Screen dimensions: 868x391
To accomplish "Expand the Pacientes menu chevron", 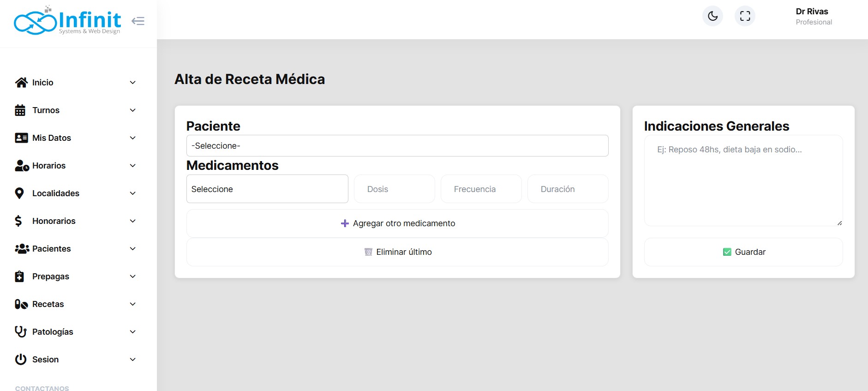I will pos(132,249).
